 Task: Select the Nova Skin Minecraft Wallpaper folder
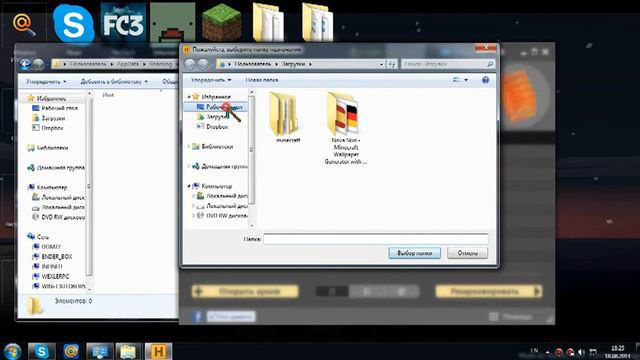pos(345,129)
